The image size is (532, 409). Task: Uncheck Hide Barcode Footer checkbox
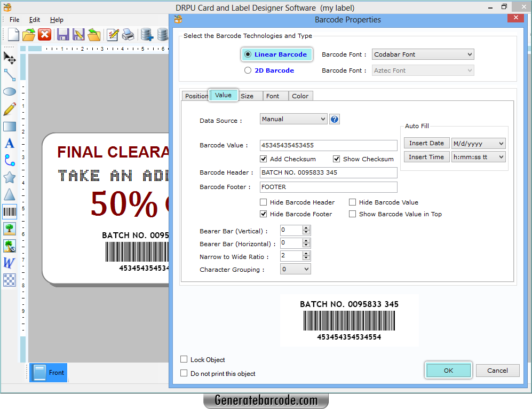(263, 214)
